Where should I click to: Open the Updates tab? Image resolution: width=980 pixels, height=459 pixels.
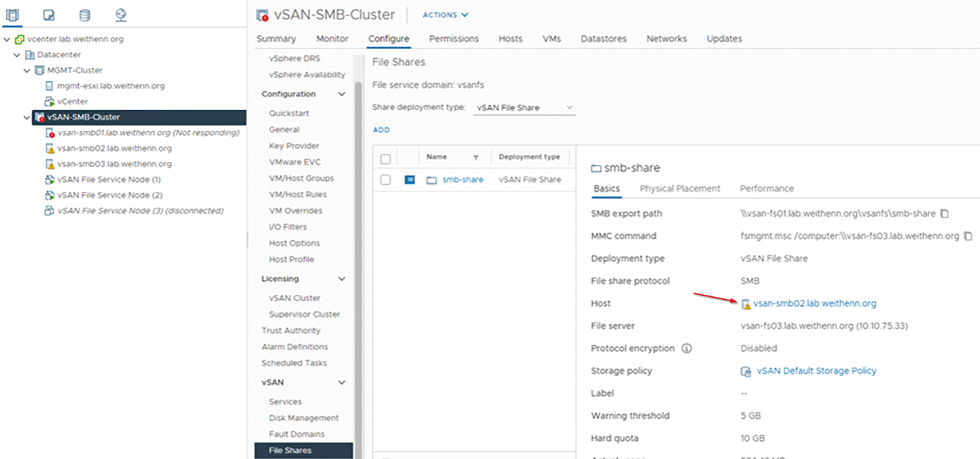tap(724, 39)
